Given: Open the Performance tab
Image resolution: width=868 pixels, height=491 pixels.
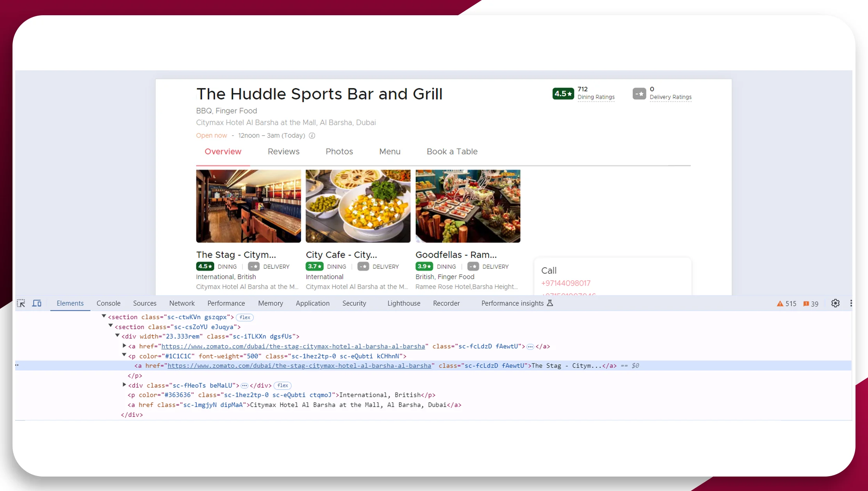Looking at the screenshot, I should click(x=226, y=303).
